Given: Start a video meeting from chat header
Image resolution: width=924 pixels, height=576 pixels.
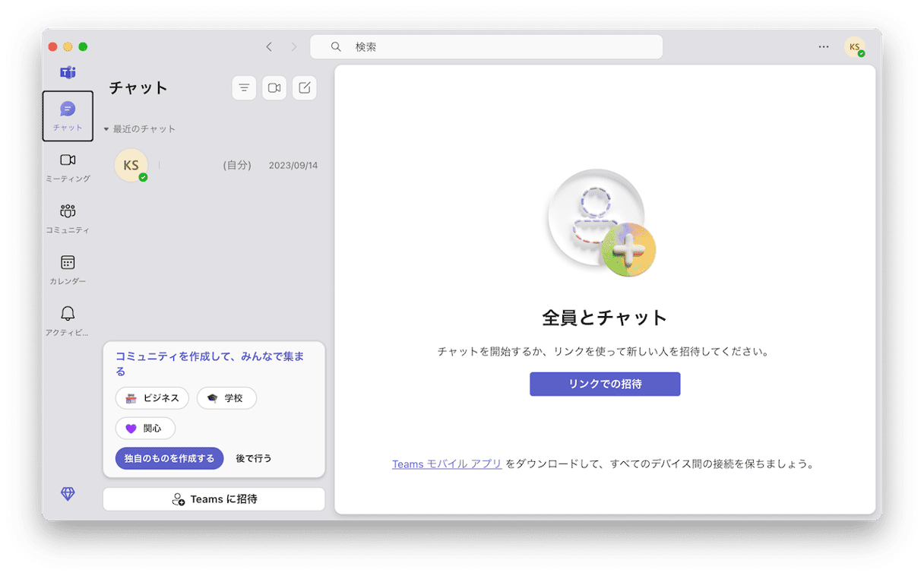Looking at the screenshot, I should click(274, 88).
